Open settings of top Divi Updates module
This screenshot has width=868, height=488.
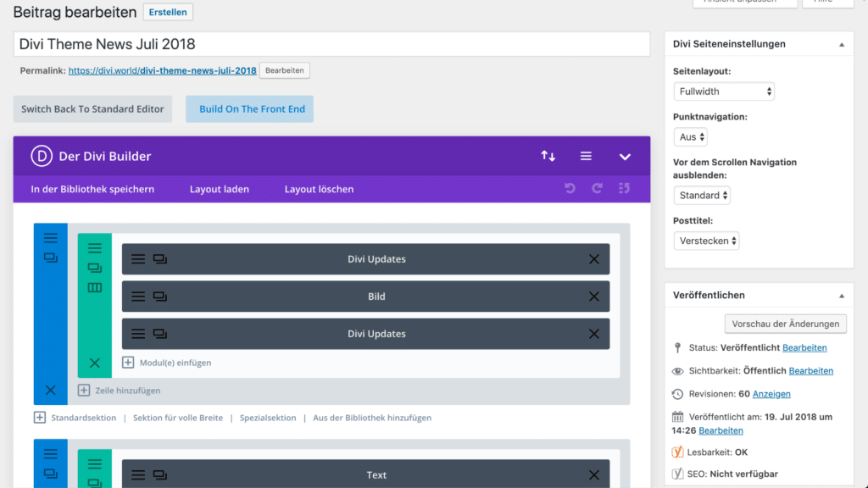[x=138, y=259]
